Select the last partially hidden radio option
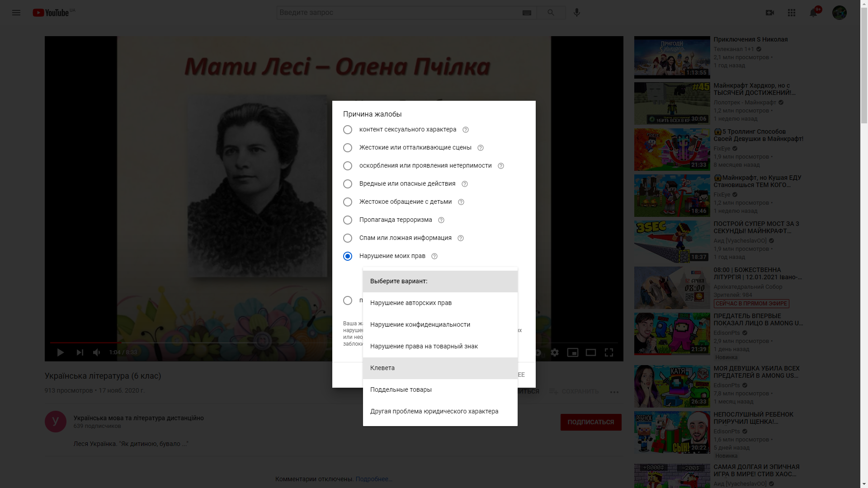This screenshot has width=868, height=488. point(348,300)
